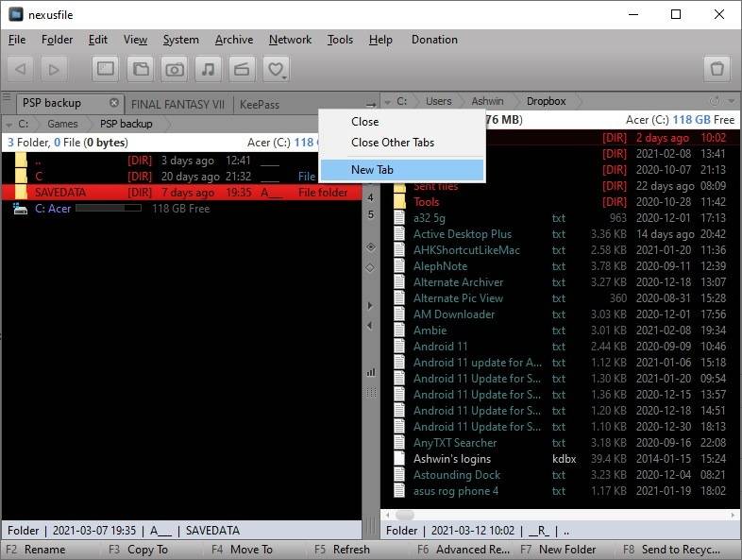Open the Videos clapperboard toolbar icon
Image resolution: width=742 pixels, height=560 pixels.
(x=242, y=69)
